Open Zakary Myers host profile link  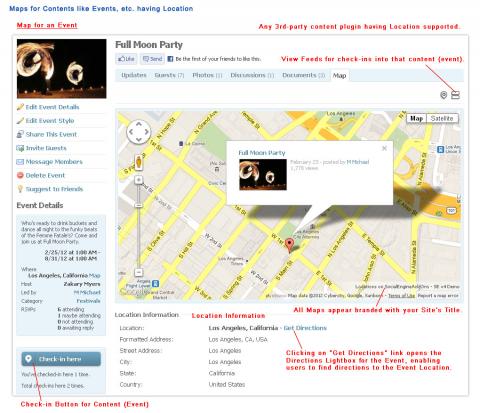click(x=82, y=284)
